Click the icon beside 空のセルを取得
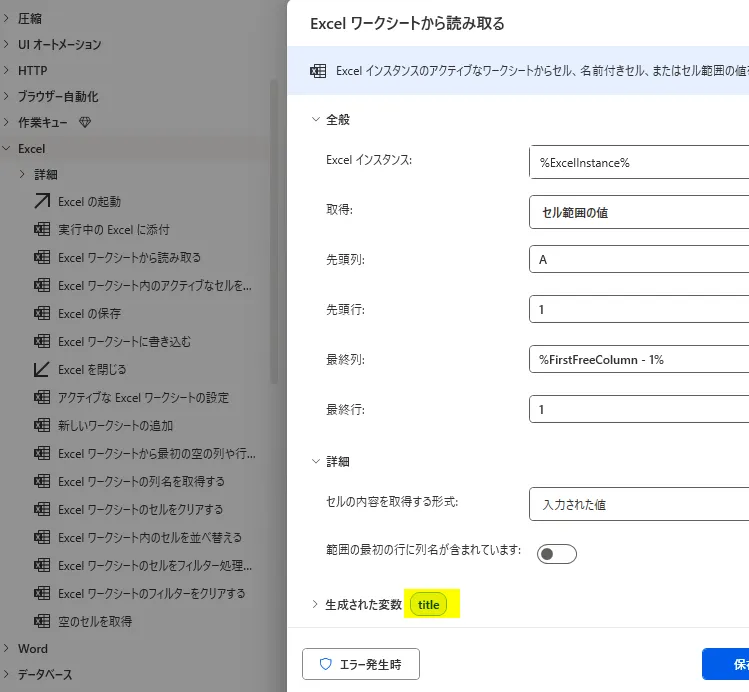 (42, 621)
